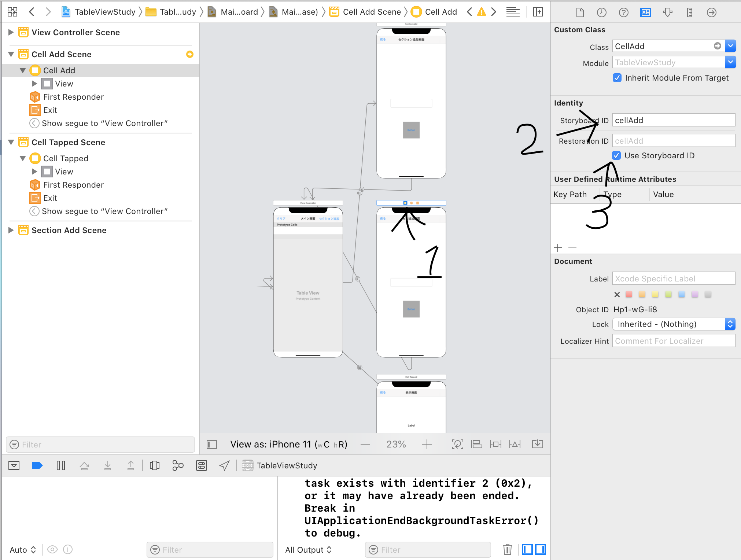This screenshot has width=741, height=560.
Task: Click the debug memory graph icon
Action: [x=178, y=465]
